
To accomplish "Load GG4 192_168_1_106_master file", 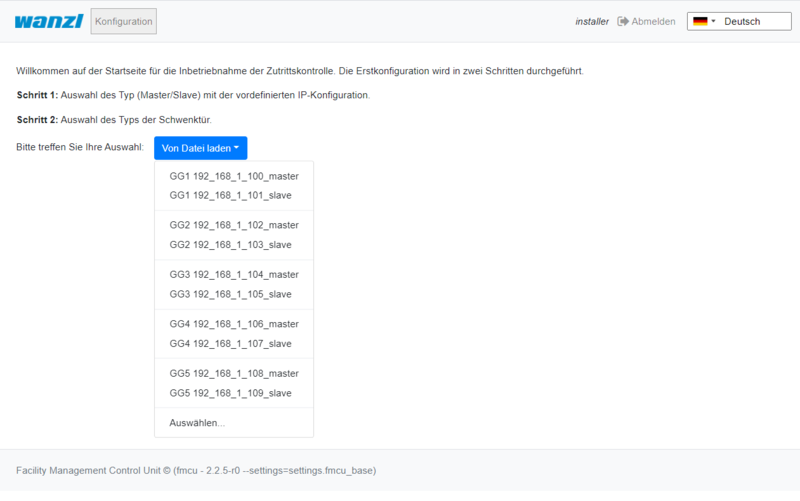I will [x=234, y=324].
